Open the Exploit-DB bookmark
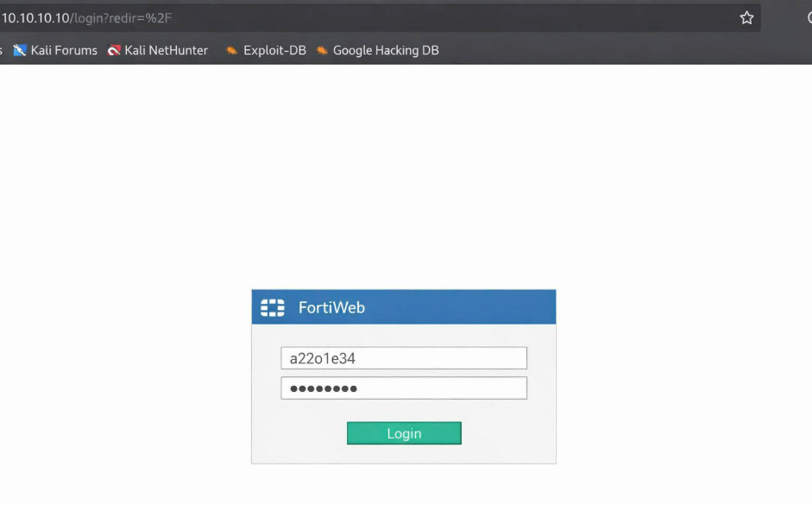This screenshot has height=505, width=812. pyautogui.click(x=266, y=50)
